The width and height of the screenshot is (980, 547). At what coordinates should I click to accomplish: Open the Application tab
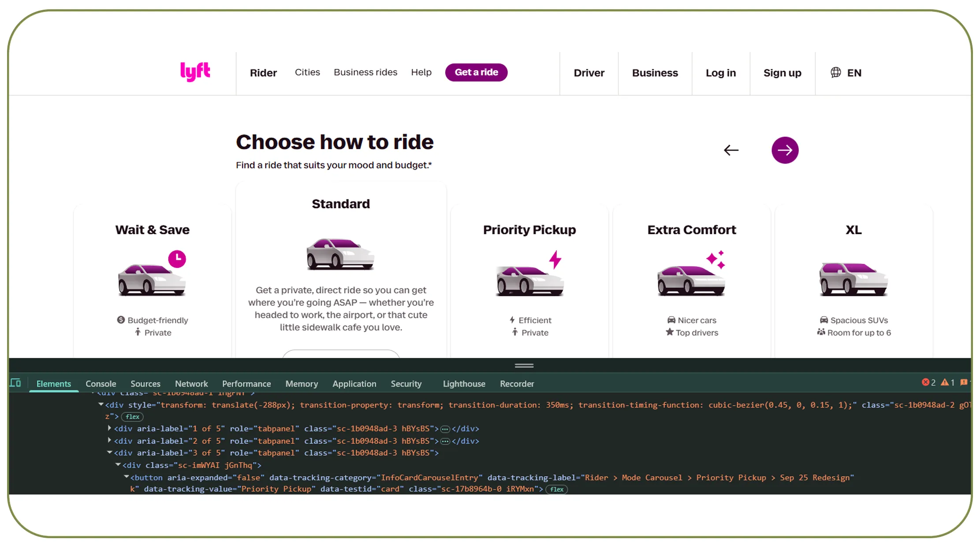[354, 384]
